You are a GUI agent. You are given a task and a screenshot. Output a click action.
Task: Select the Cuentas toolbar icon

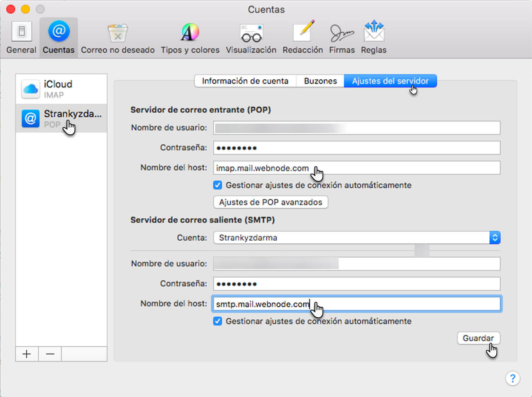pos(59,38)
